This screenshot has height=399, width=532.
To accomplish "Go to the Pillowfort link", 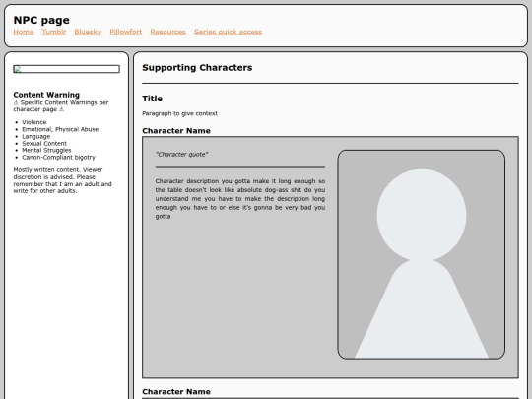I will 126,32.
